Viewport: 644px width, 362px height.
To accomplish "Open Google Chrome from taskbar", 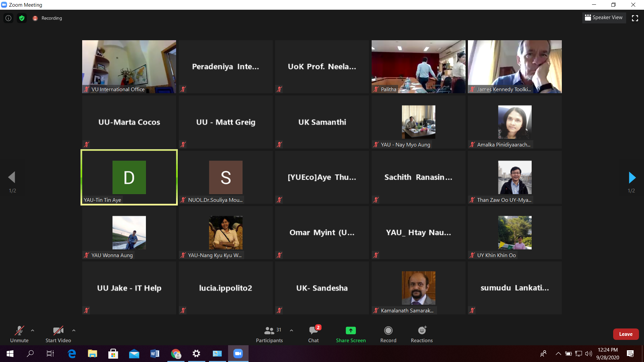I will click(176, 354).
